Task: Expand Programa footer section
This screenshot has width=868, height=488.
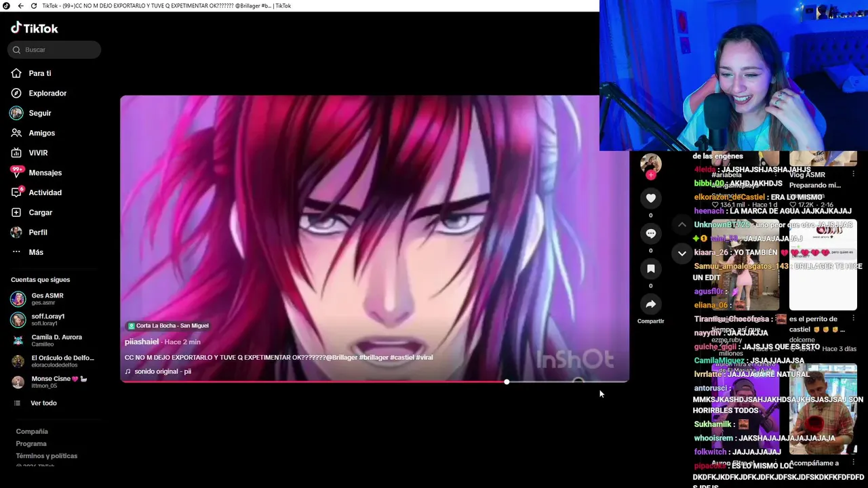Action: 31,443
